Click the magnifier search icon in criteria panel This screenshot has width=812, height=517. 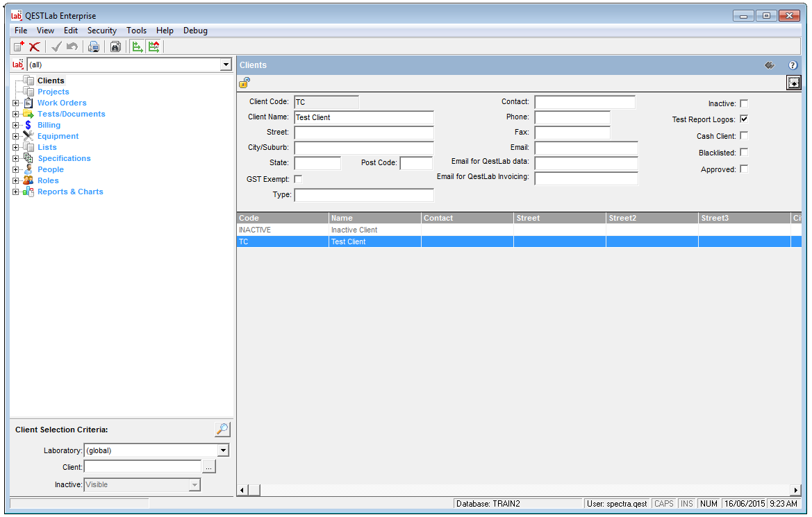coord(222,430)
